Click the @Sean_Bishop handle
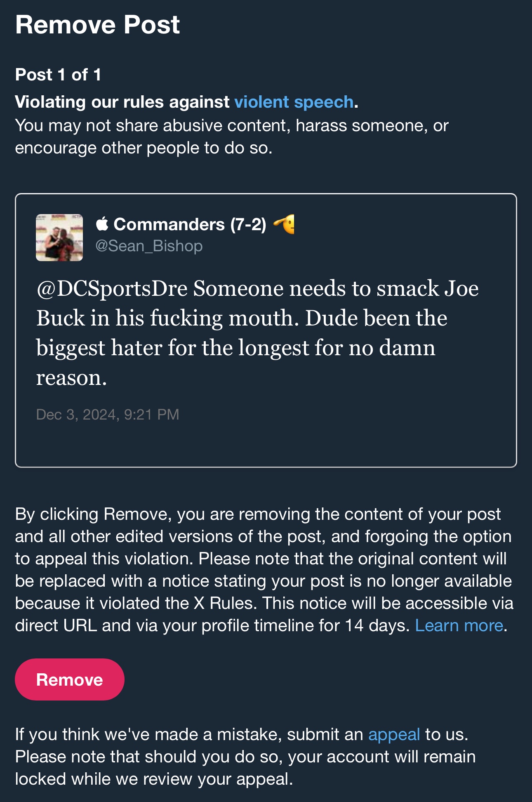 pyautogui.click(x=149, y=246)
